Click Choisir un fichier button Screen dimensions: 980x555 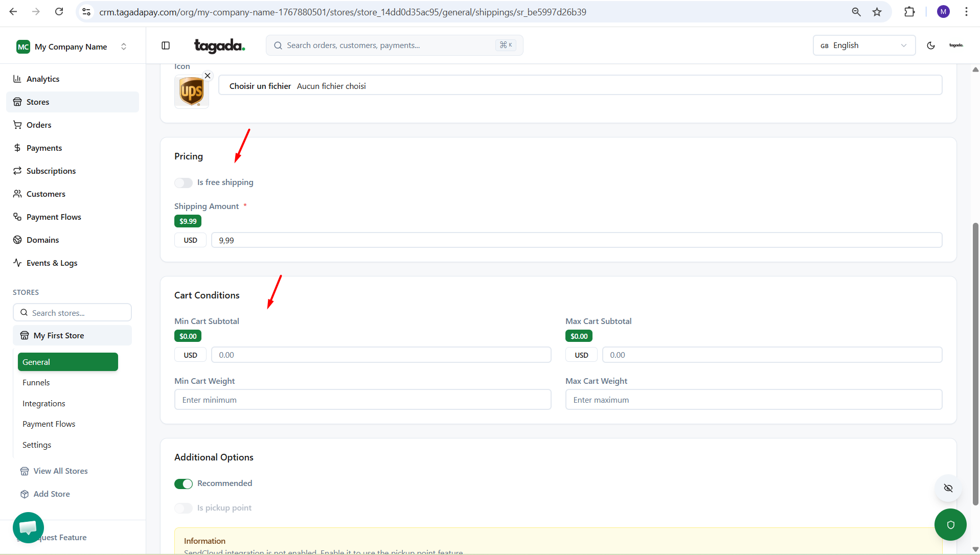[260, 86]
